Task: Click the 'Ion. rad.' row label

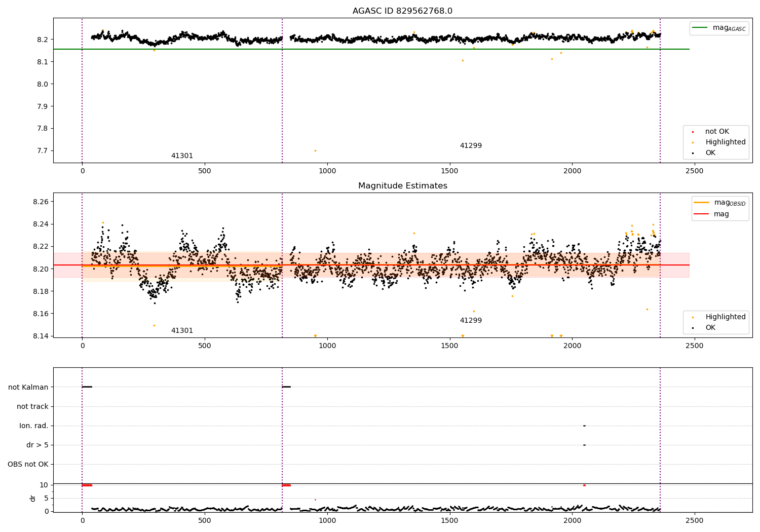Action: [34, 426]
